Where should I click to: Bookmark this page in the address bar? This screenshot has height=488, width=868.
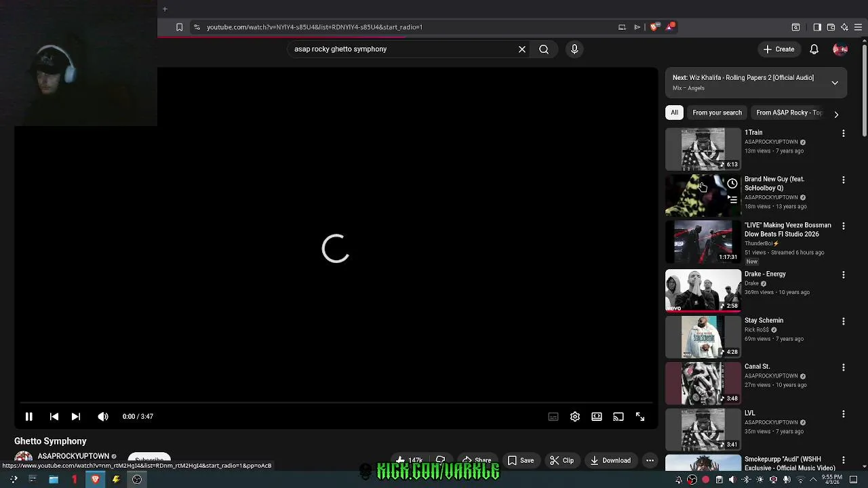179,27
